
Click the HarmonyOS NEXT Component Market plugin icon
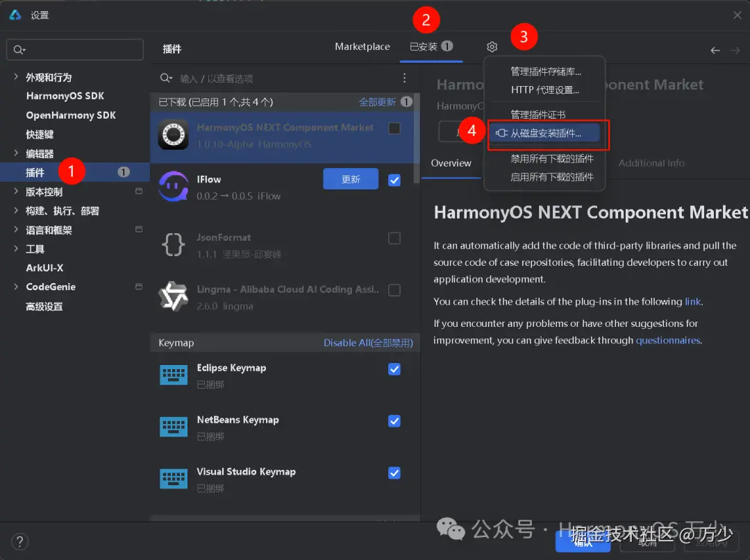(173, 135)
